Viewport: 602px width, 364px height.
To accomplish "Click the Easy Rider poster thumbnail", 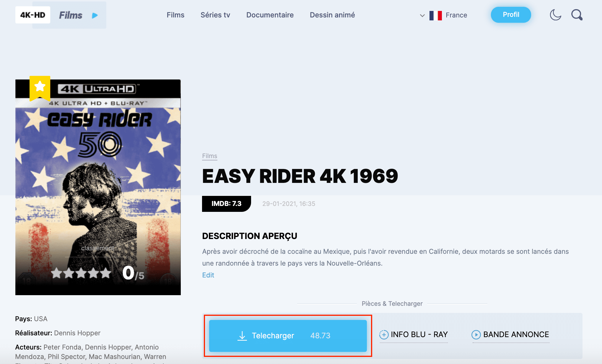I will point(98,187).
